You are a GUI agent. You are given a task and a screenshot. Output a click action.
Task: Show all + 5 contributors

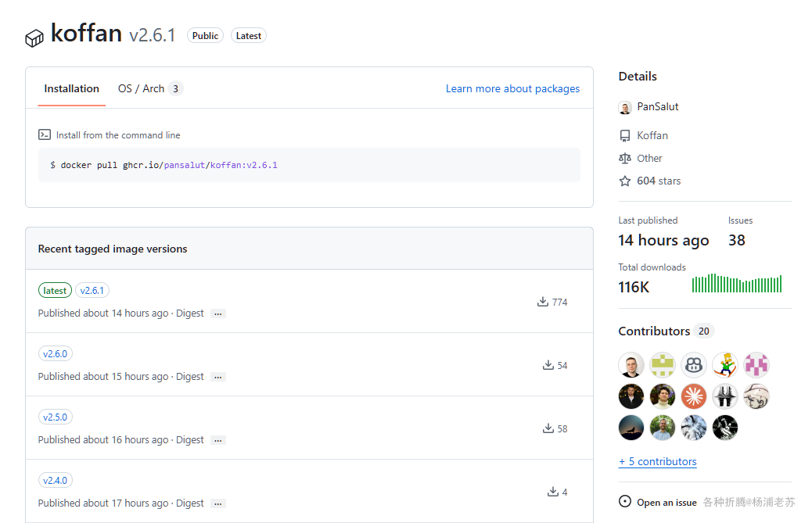[658, 461]
